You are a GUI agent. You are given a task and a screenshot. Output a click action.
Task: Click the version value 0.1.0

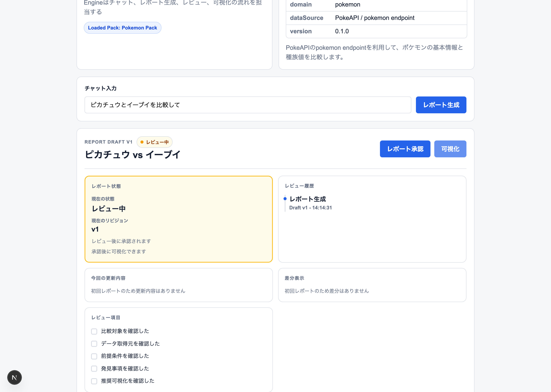pos(342,31)
